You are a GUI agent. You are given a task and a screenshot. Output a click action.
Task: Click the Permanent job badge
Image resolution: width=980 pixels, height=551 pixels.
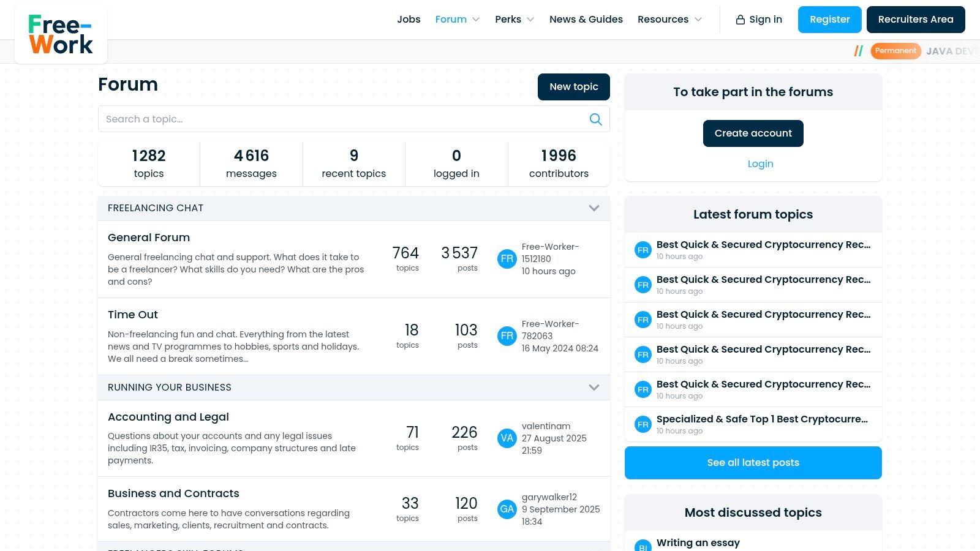895,51
